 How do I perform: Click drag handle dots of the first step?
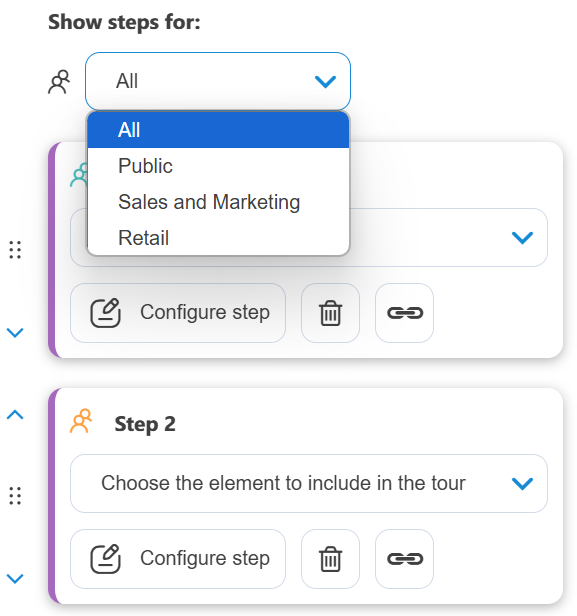[x=15, y=250]
